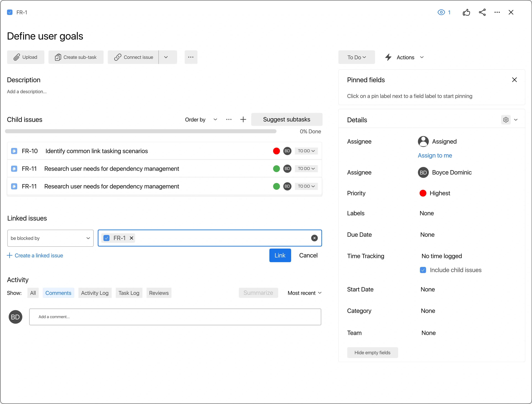
Task: Add a child issue with plus icon
Action: [243, 120]
